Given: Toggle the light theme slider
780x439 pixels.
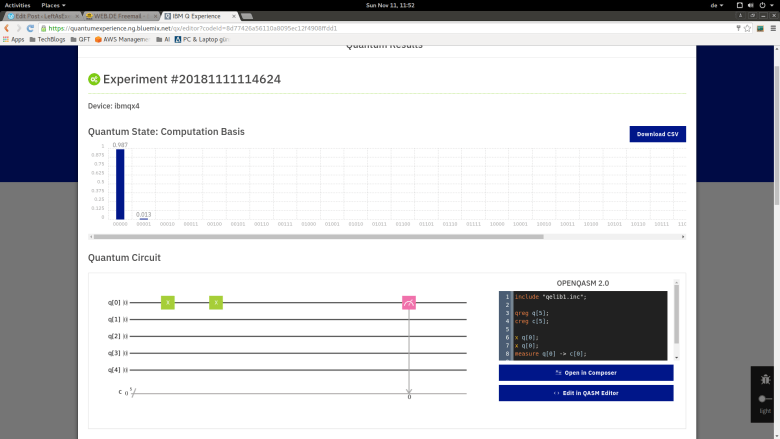Looking at the screenshot, I should pyautogui.click(x=765, y=398).
